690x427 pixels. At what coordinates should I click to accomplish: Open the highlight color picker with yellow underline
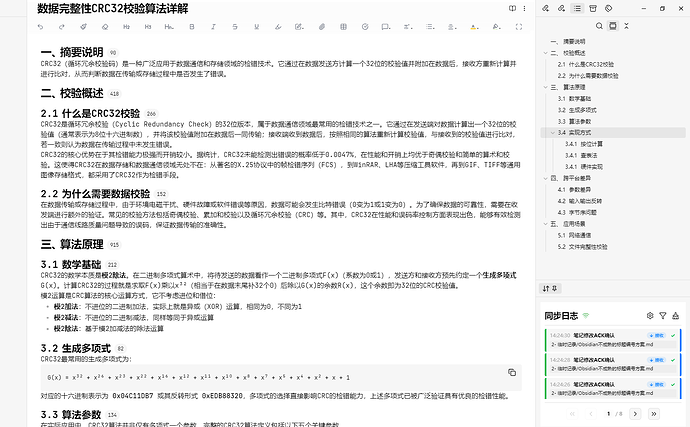click(474, 27)
